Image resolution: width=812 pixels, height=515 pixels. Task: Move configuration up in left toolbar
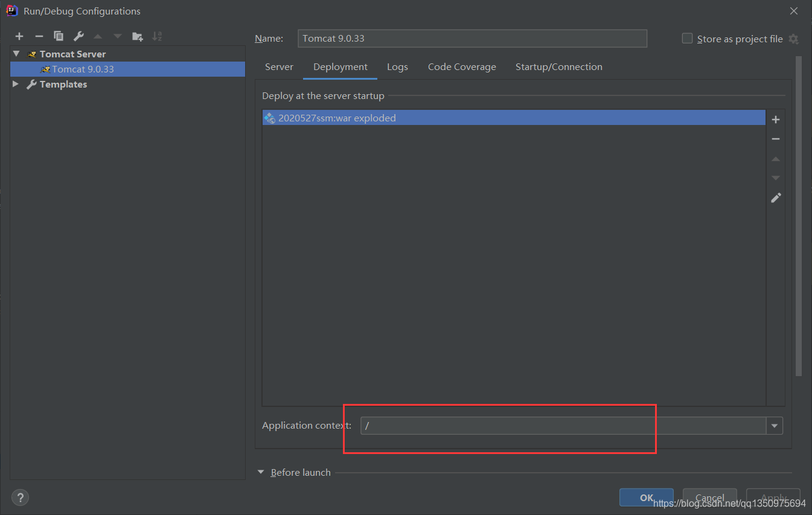98,36
